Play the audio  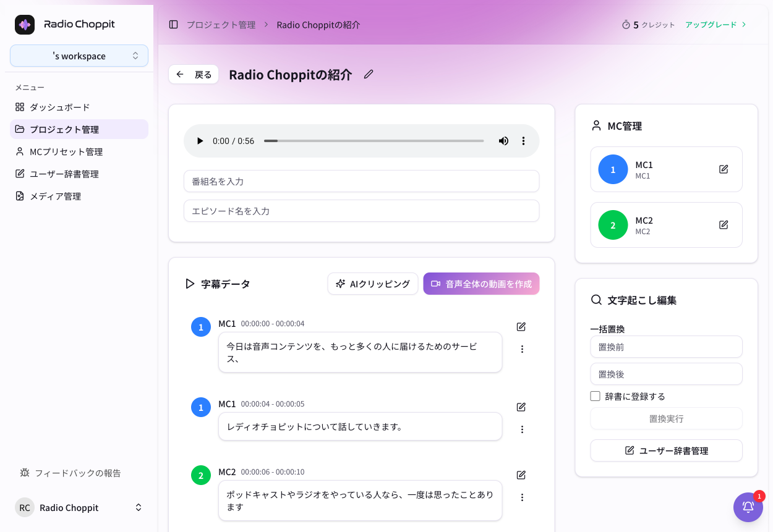(x=200, y=141)
